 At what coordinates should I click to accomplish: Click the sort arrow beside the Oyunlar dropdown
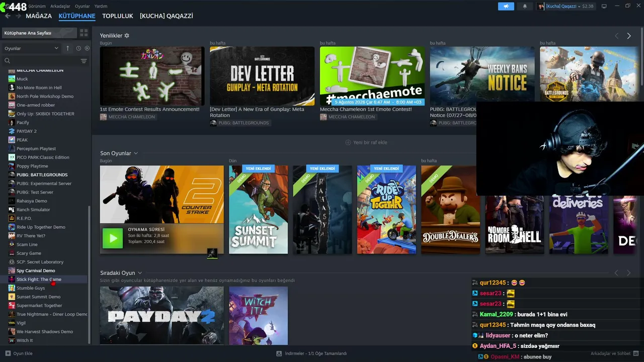tap(68, 48)
